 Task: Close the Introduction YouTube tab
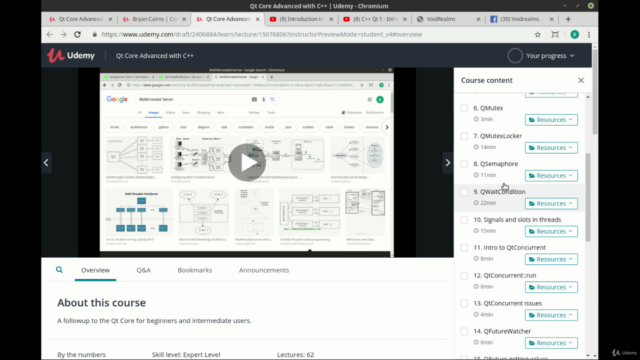click(331, 19)
